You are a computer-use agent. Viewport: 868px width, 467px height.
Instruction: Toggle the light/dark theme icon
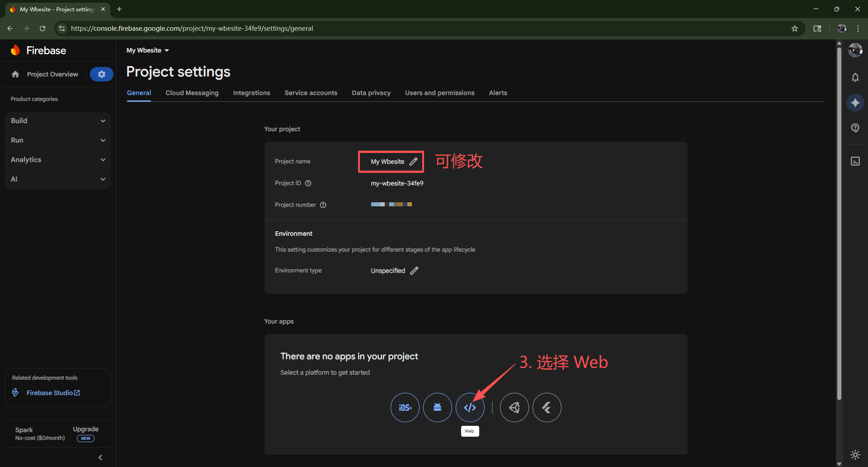(x=855, y=454)
